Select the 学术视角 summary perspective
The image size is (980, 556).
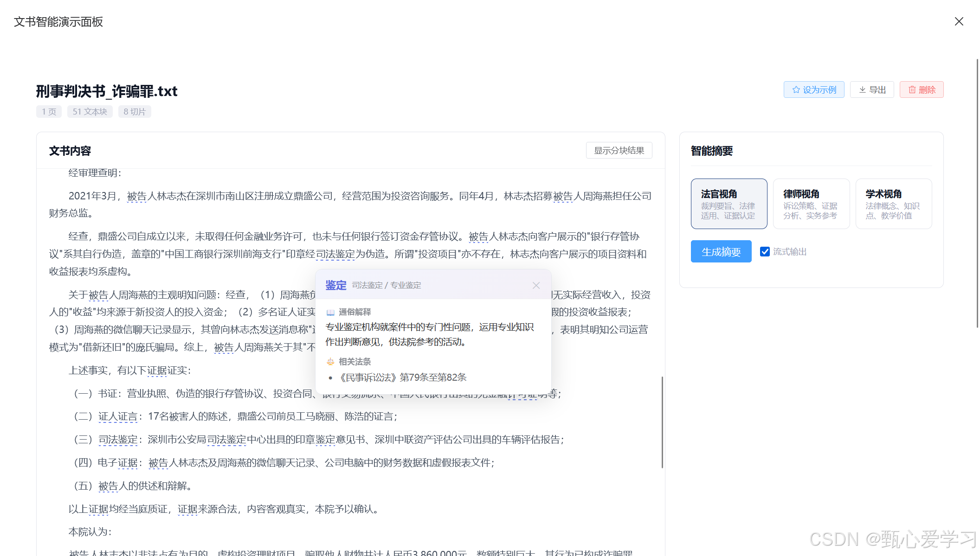893,204
